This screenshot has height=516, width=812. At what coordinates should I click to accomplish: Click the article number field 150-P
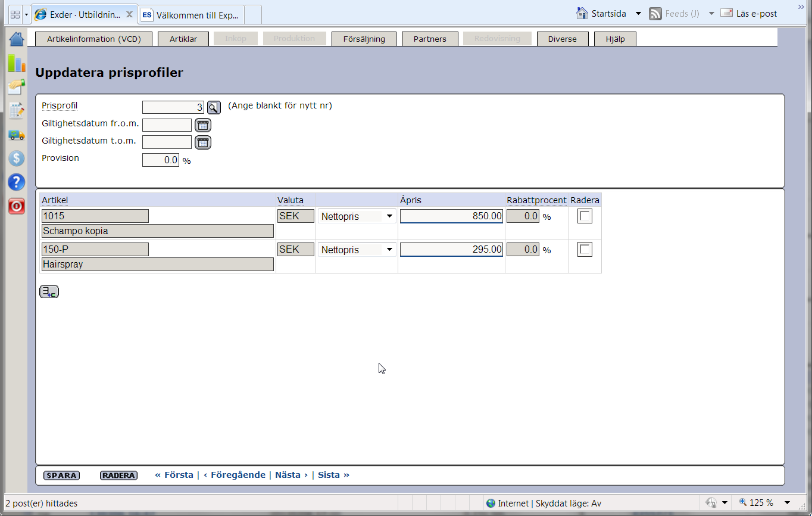point(95,249)
